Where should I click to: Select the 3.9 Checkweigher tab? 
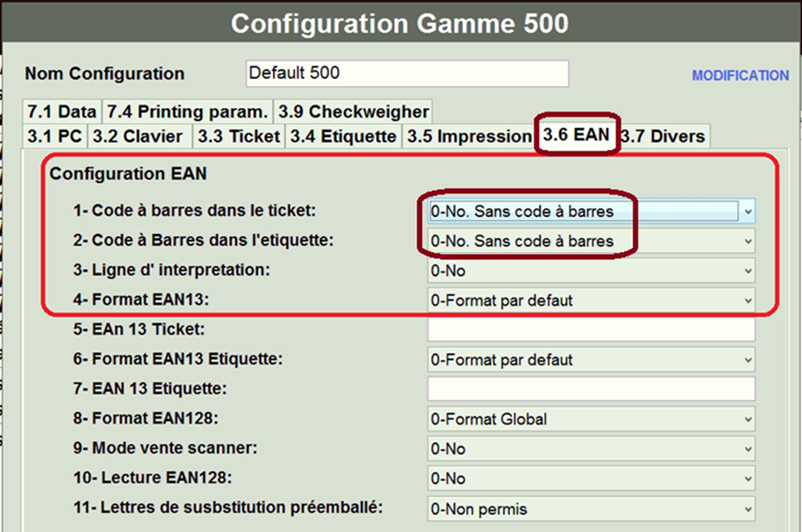(353, 112)
